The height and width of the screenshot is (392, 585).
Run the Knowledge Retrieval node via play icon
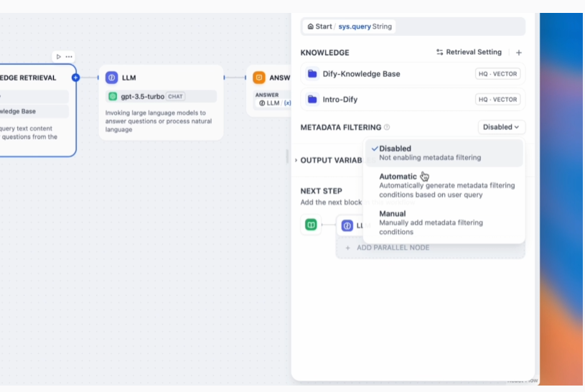(58, 57)
